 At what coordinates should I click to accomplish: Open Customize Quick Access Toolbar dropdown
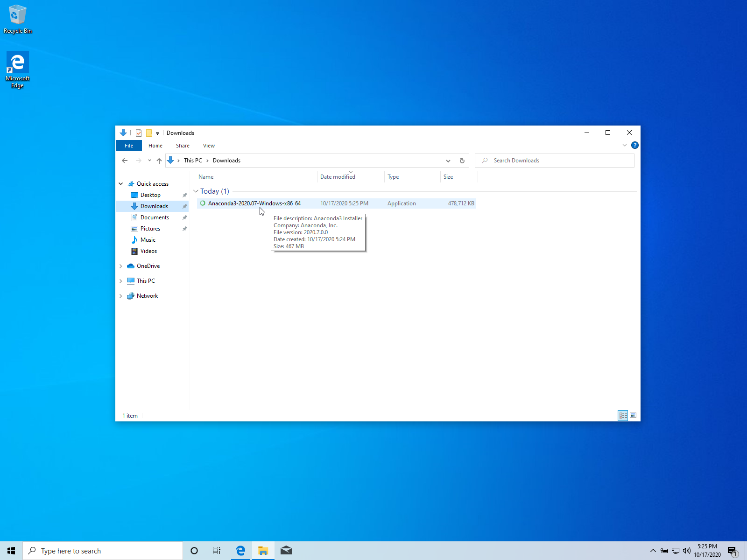(158, 133)
